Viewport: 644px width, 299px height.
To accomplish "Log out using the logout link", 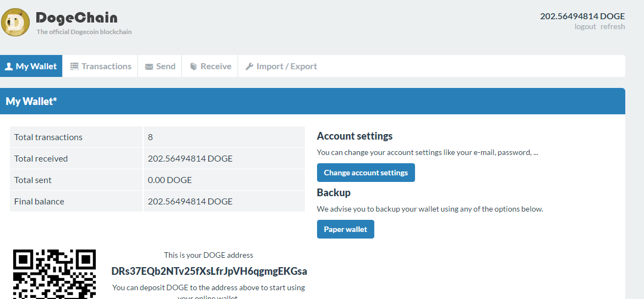I will (x=585, y=27).
